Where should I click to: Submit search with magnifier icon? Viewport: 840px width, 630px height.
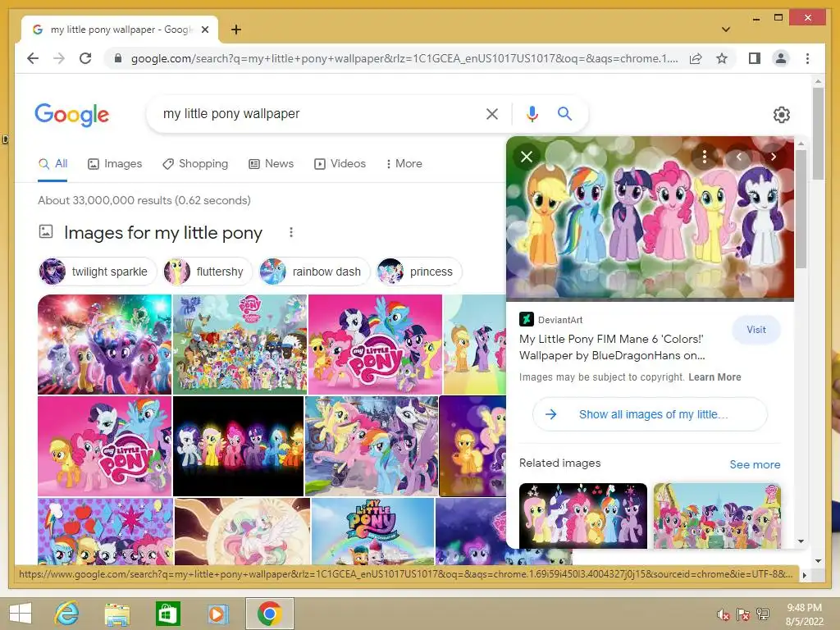tap(564, 113)
